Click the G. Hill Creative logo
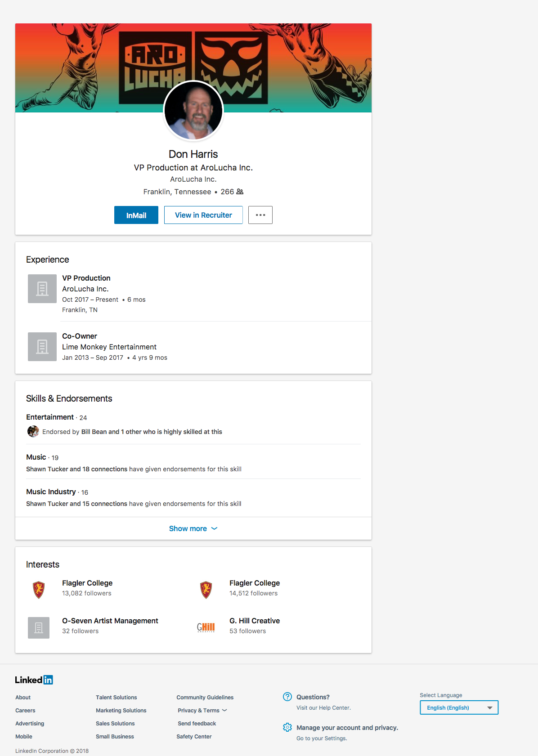 tap(206, 627)
